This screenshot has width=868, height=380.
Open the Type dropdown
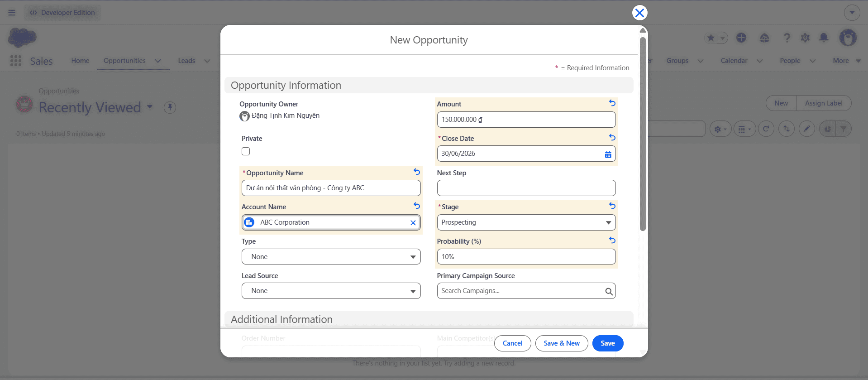point(331,257)
